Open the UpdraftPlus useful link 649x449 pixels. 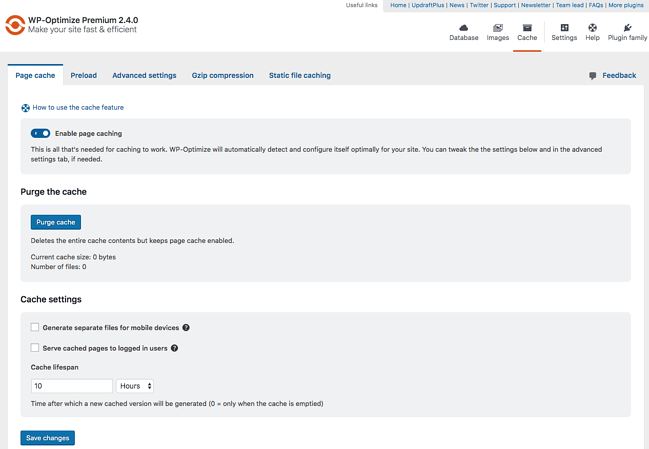click(428, 5)
